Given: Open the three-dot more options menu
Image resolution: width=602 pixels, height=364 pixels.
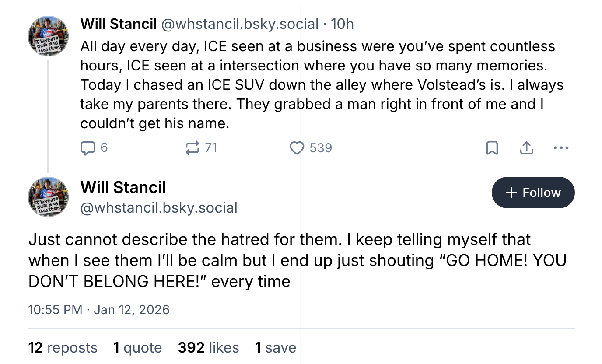Looking at the screenshot, I should coord(561,148).
